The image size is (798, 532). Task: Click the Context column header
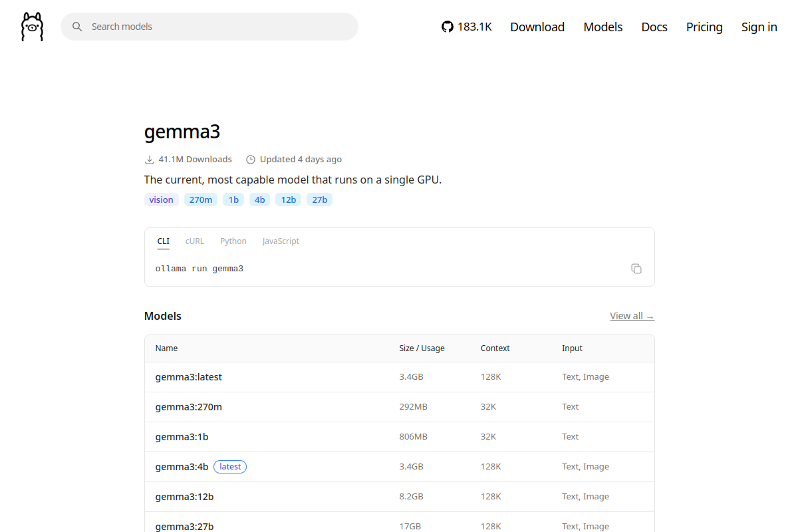[495, 348]
